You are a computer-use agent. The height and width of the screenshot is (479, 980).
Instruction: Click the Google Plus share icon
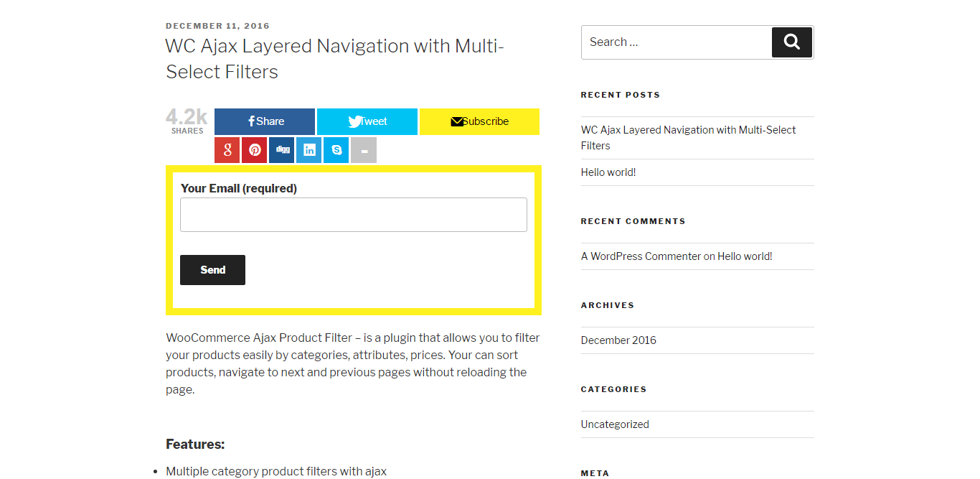pyautogui.click(x=227, y=150)
